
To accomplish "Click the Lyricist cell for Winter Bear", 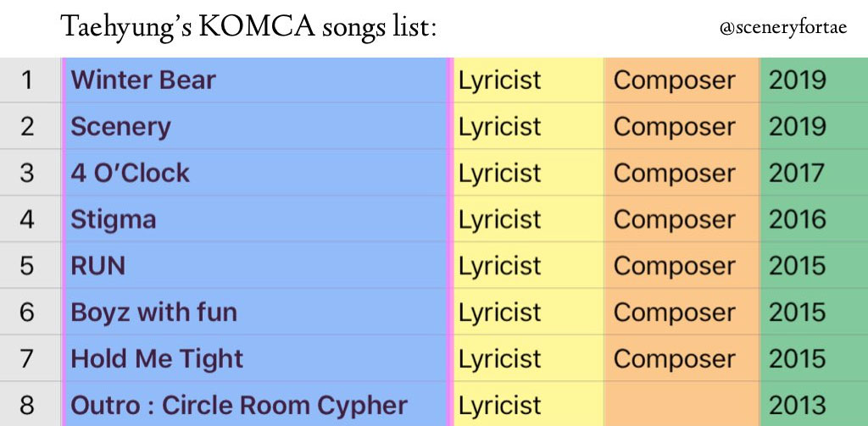I will click(x=528, y=80).
